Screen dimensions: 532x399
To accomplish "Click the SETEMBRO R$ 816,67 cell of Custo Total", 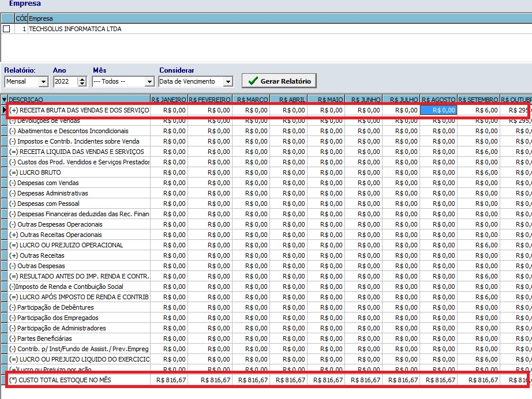I will click(479, 380).
